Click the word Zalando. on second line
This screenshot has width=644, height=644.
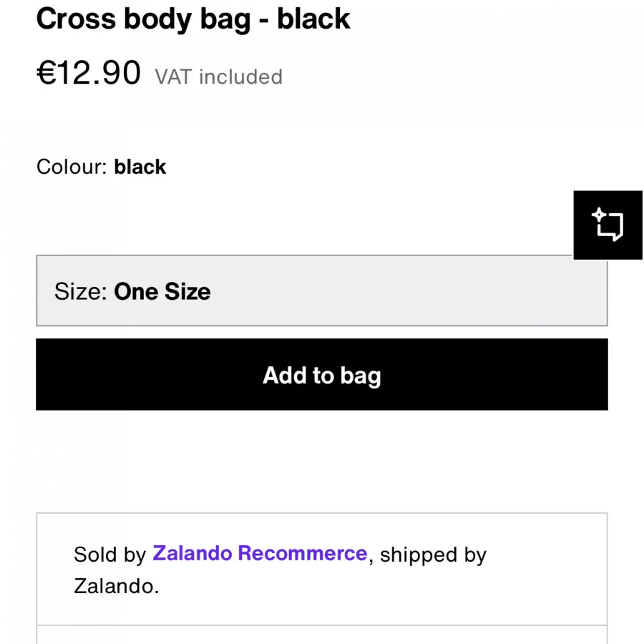click(x=116, y=587)
